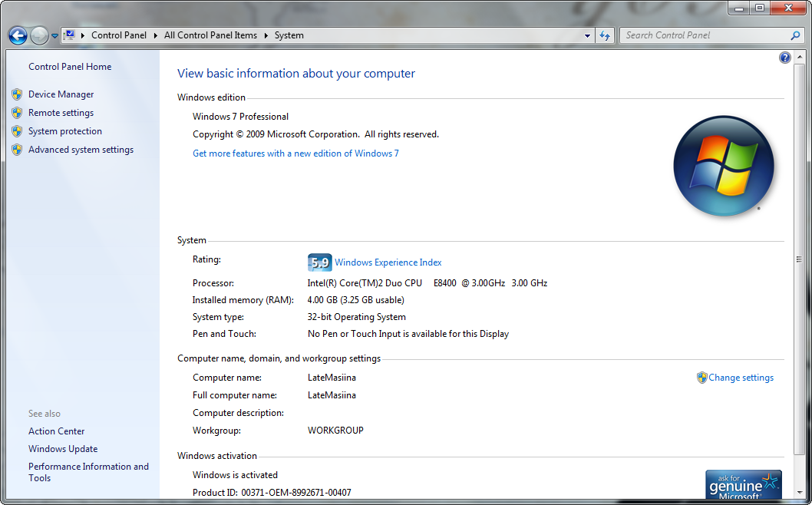Click the shield icon beside System protection

pos(17,131)
